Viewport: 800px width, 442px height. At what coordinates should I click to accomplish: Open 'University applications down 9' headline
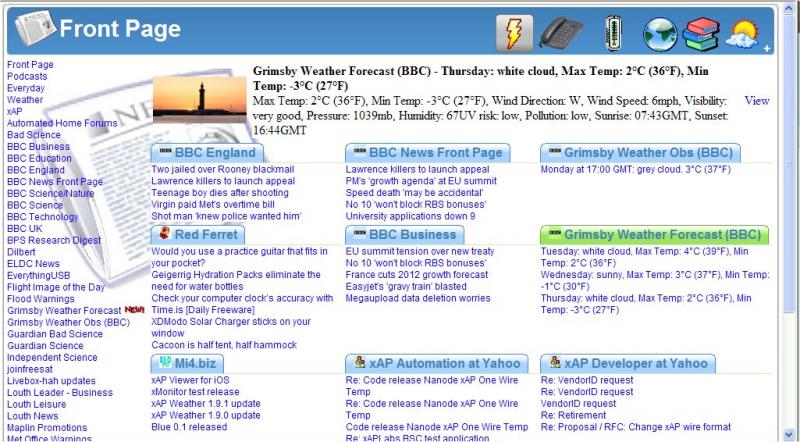(411, 216)
